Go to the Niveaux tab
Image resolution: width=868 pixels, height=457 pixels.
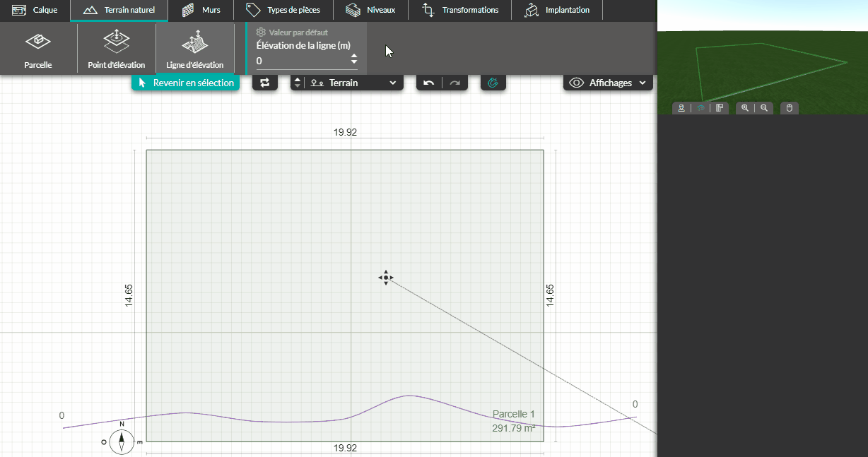[x=370, y=10]
